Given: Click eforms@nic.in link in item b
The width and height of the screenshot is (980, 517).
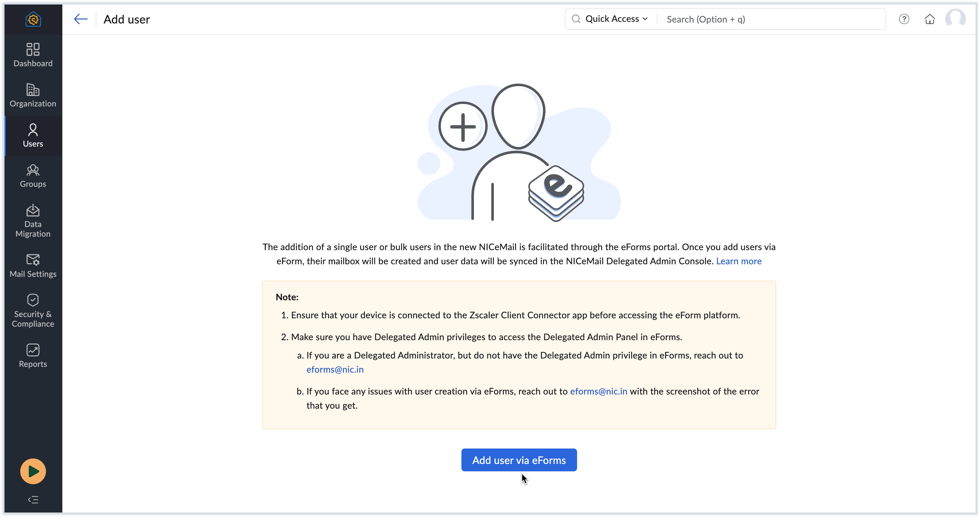Looking at the screenshot, I should 598,391.
